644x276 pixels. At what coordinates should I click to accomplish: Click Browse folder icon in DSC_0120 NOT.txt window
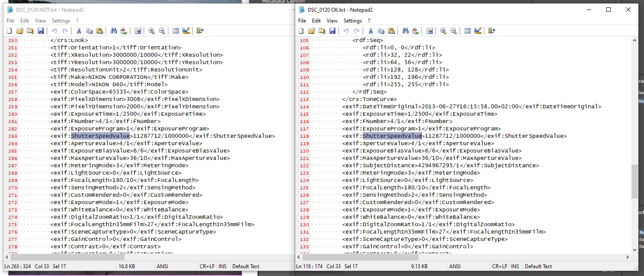30,31
